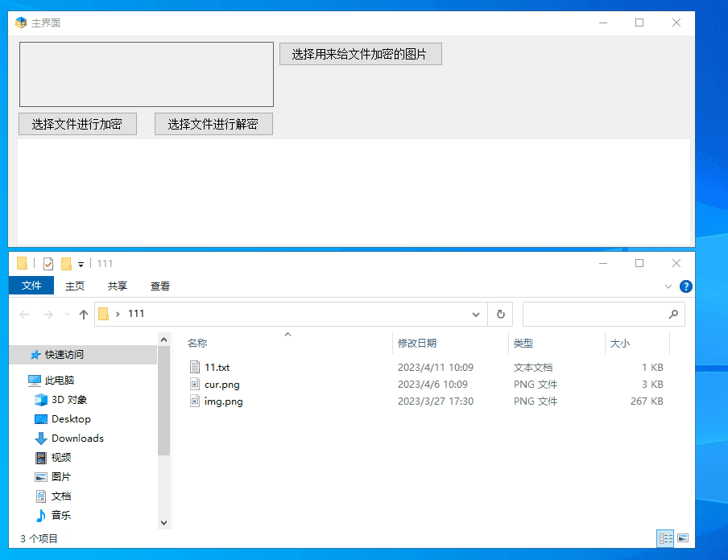Click navigation pane scroll up arrow
This screenshot has width=728, height=560.
click(x=164, y=340)
